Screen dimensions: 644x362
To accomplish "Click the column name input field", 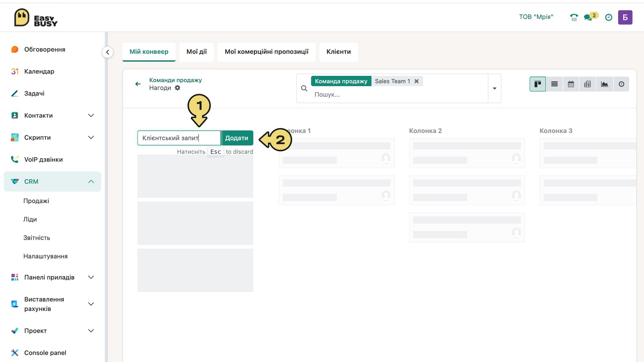I will coord(179,138).
